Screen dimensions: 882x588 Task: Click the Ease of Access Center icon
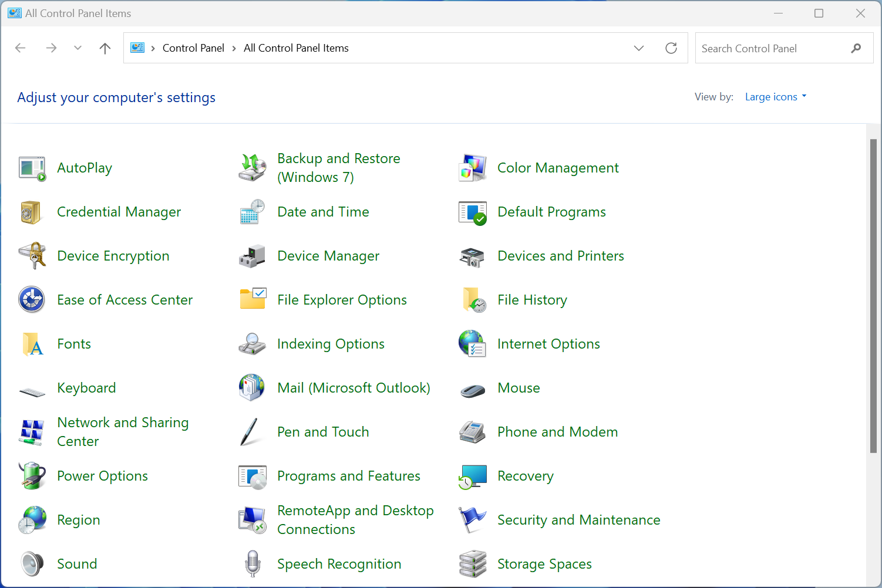click(x=32, y=300)
